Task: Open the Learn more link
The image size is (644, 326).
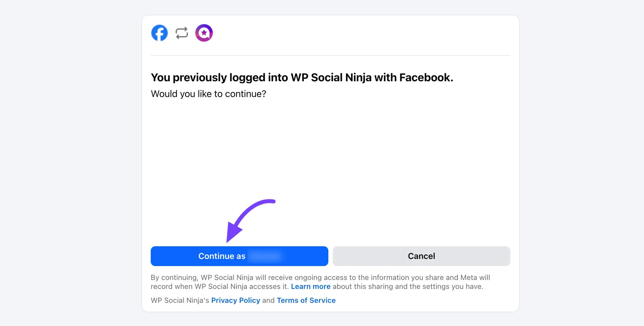Action: 311,286
